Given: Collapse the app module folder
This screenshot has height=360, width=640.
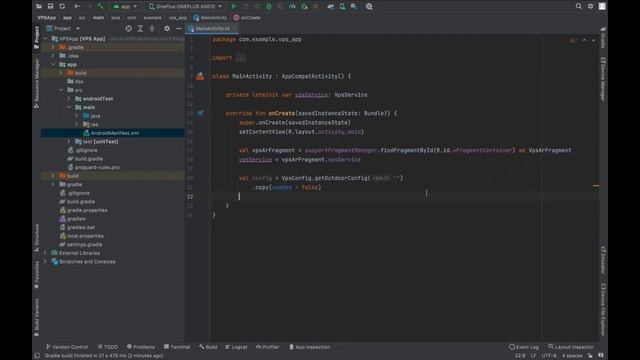Looking at the screenshot, I should click(53, 64).
